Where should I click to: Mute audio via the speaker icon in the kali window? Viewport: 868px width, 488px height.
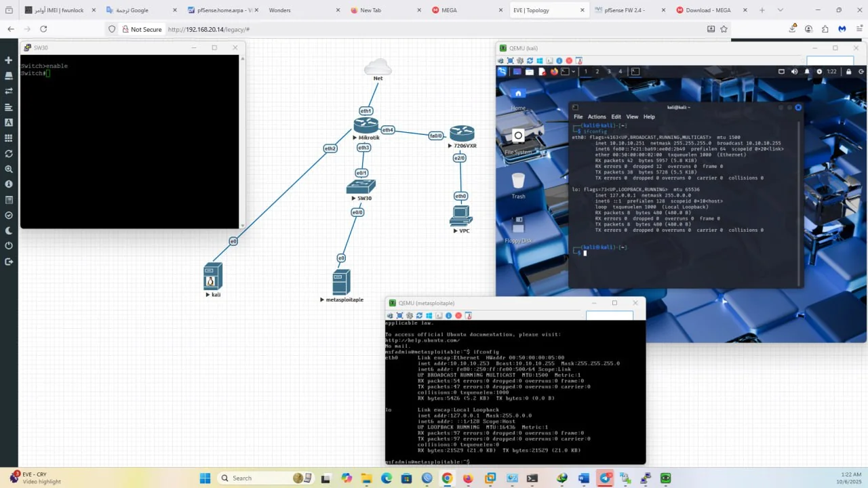click(x=794, y=71)
